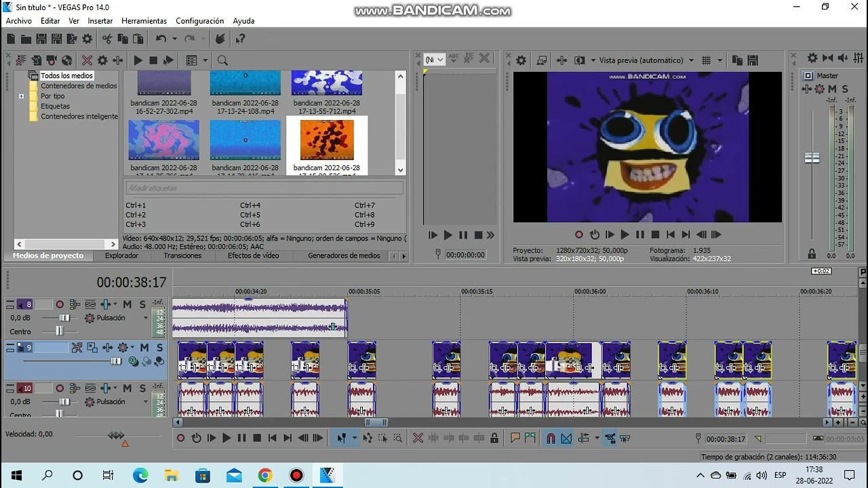Remove selected media with red X in Project Media
The width and height of the screenshot is (868, 488).
[x=87, y=60]
